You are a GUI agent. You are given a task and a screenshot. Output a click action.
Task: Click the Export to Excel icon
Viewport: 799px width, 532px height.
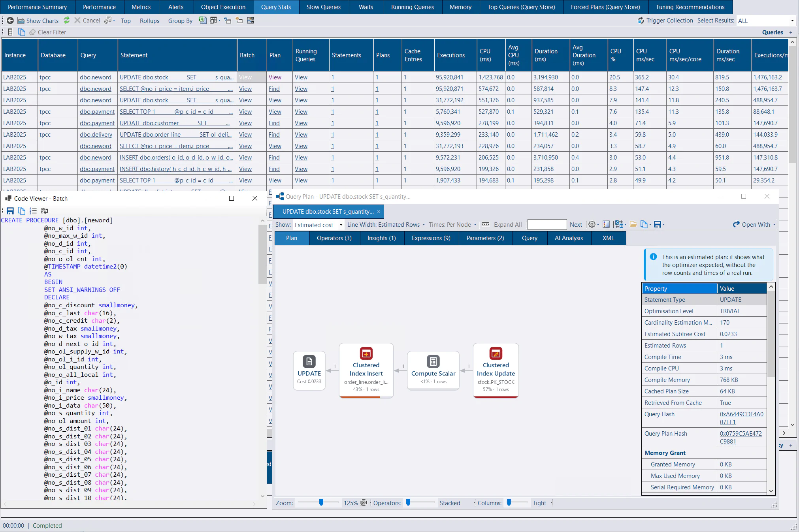coord(202,20)
